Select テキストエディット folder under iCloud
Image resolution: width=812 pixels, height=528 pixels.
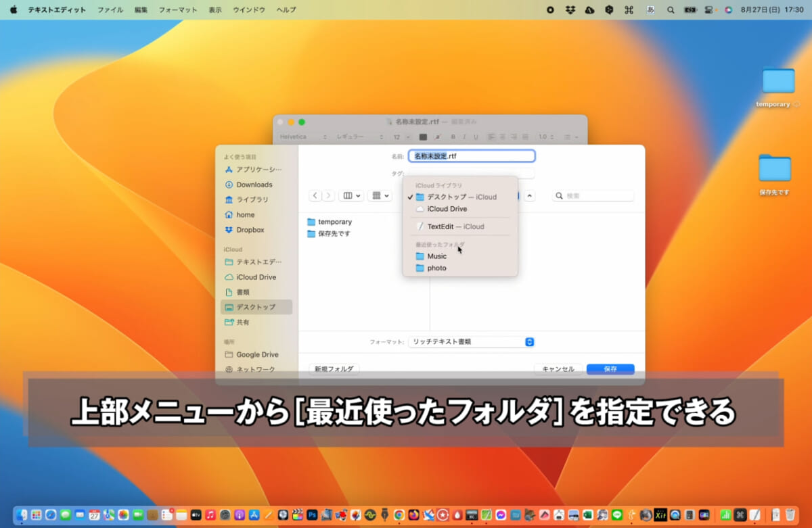(256, 262)
